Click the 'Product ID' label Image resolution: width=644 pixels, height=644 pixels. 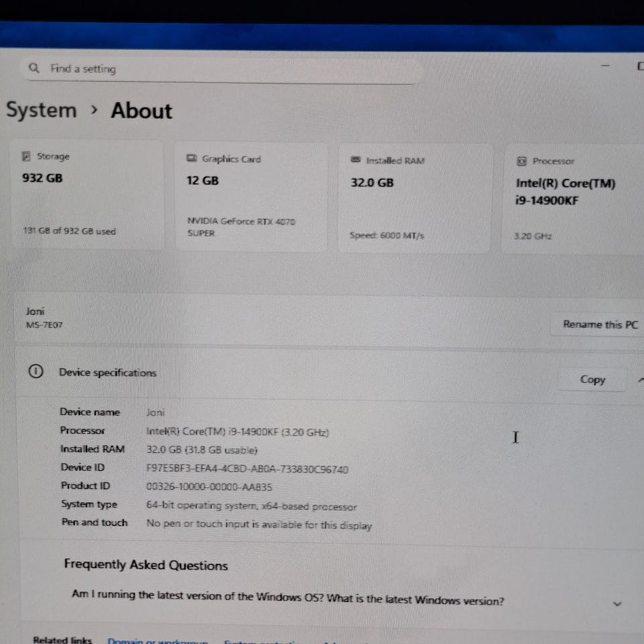tap(85, 486)
